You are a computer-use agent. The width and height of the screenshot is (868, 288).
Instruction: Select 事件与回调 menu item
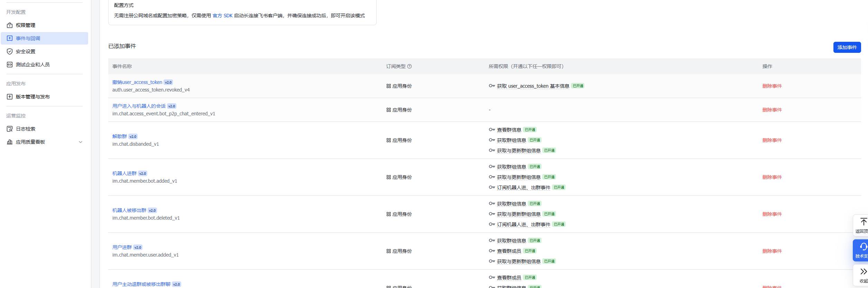[45, 38]
